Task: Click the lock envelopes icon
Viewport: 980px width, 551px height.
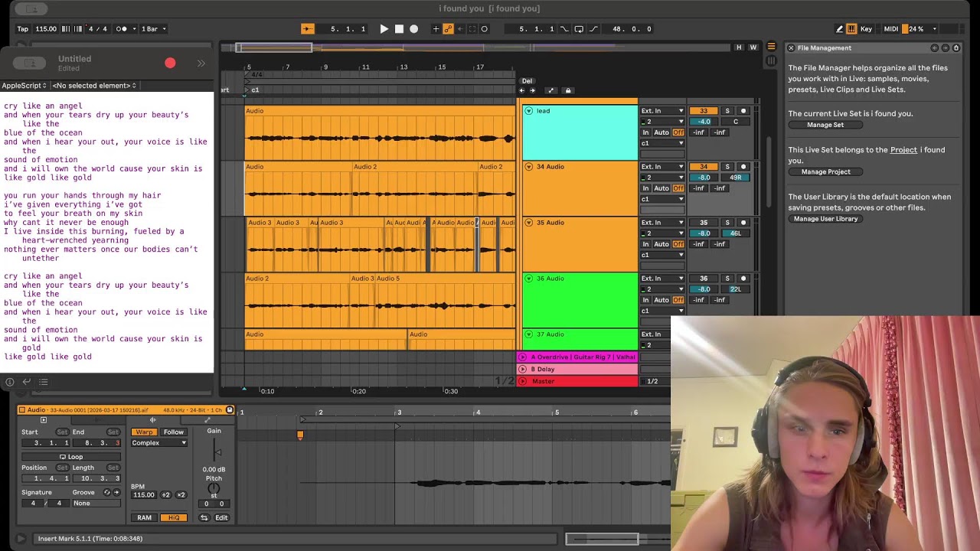Action: pos(567,91)
